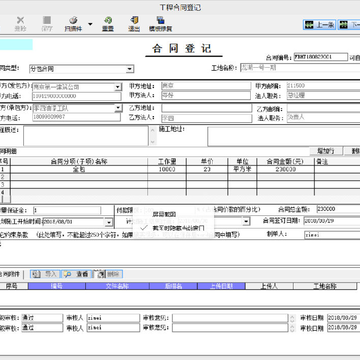Click the scroll spinner beside second 审核意见

tap(292, 328)
